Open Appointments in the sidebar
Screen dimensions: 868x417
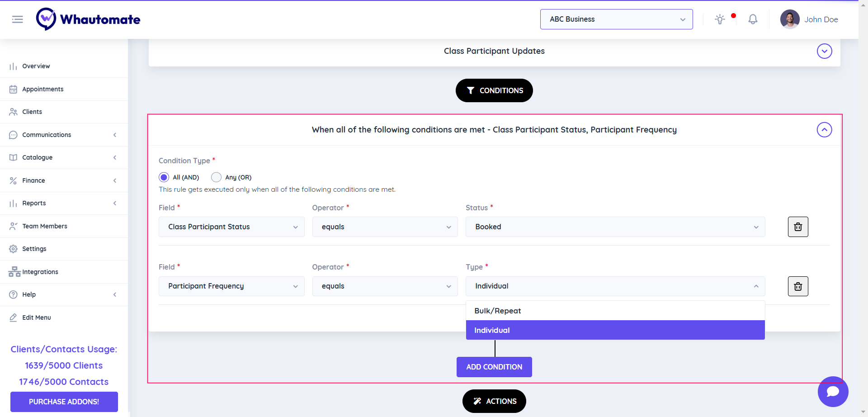pos(43,89)
